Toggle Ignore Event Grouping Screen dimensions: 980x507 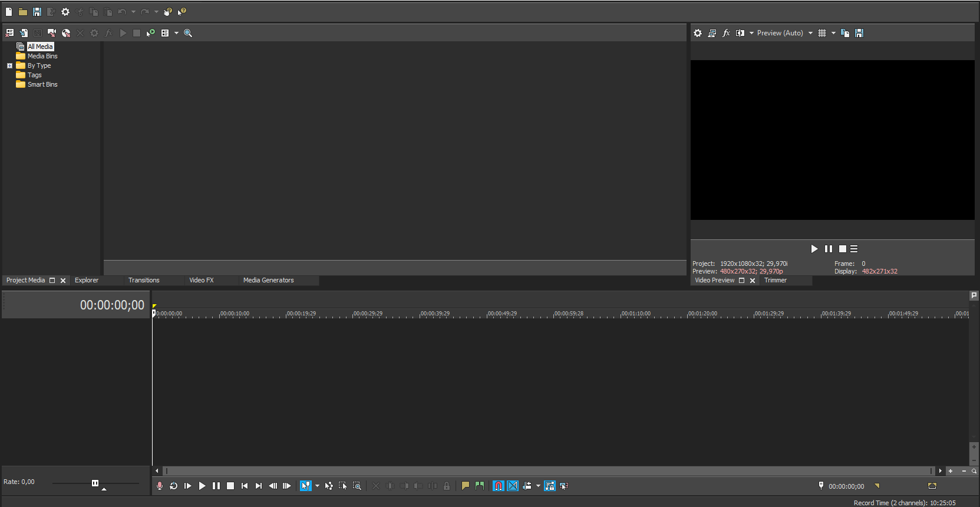point(564,486)
